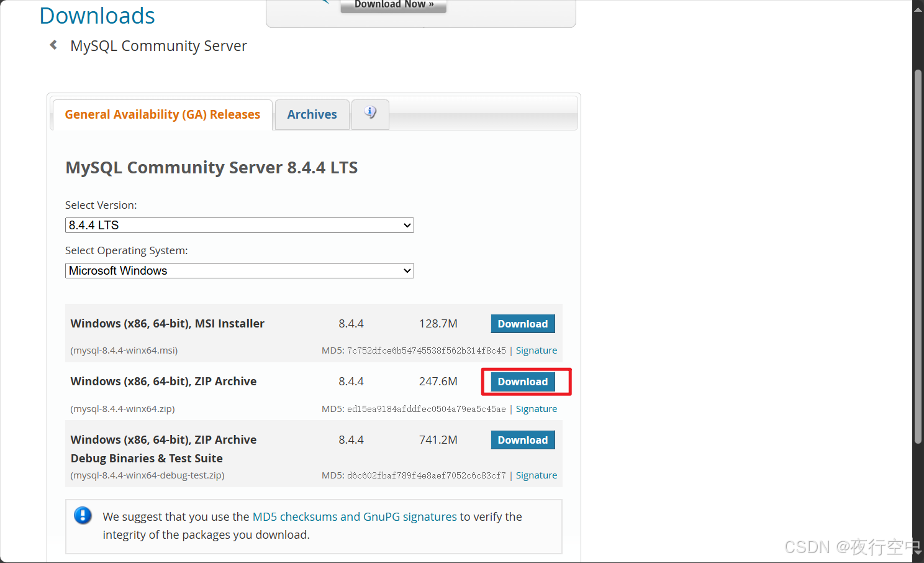
Task: Click the MD5 hash starting ed15ea9184af
Action: click(427, 409)
